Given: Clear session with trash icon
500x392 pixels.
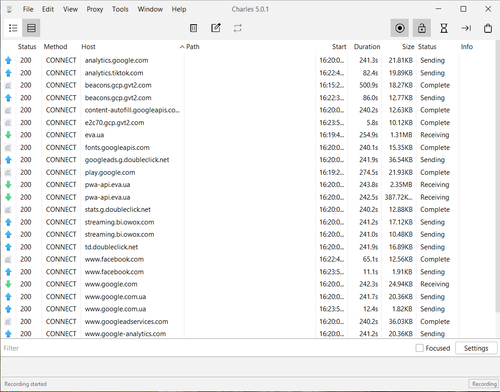Looking at the screenshot, I should tap(193, 28).
